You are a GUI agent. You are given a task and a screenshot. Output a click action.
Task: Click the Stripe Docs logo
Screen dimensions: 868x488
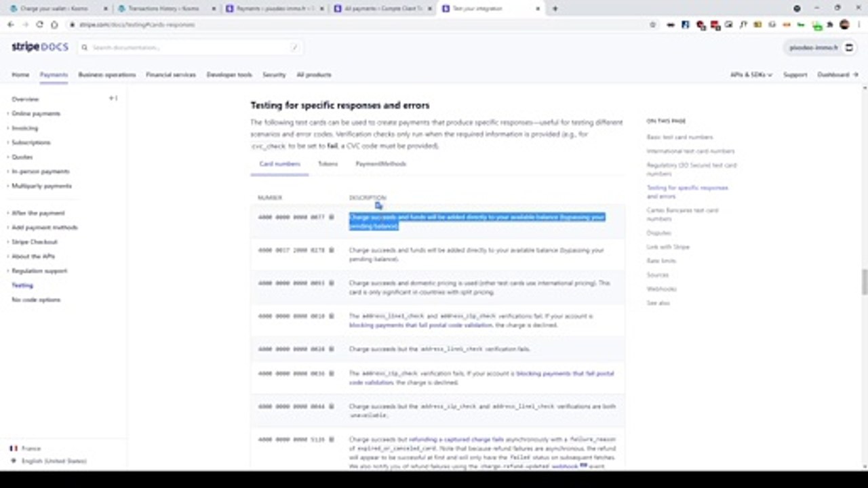pos(39,47)
